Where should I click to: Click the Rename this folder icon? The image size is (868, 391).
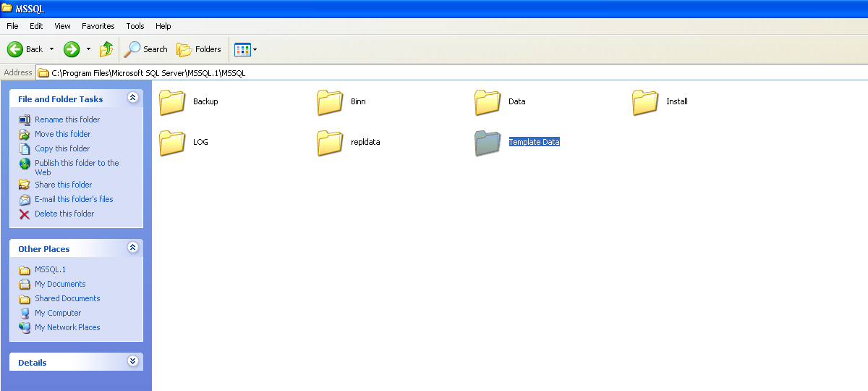point(25,119)
